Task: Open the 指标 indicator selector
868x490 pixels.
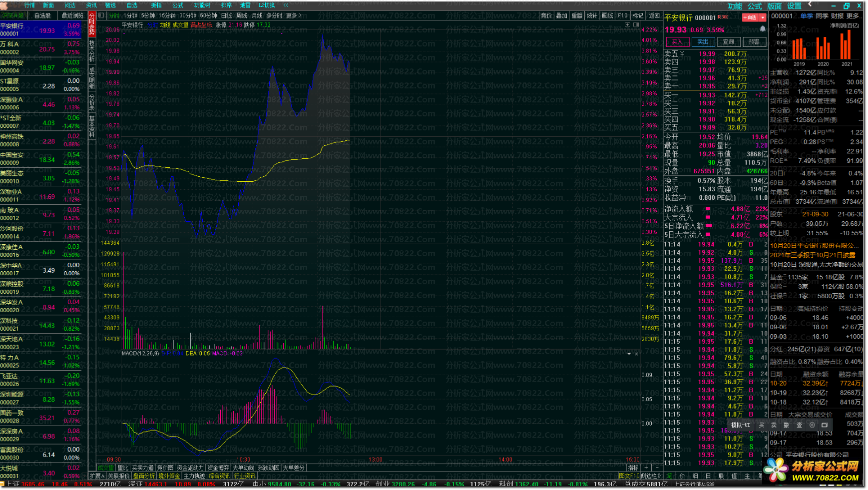Action: 633,468
